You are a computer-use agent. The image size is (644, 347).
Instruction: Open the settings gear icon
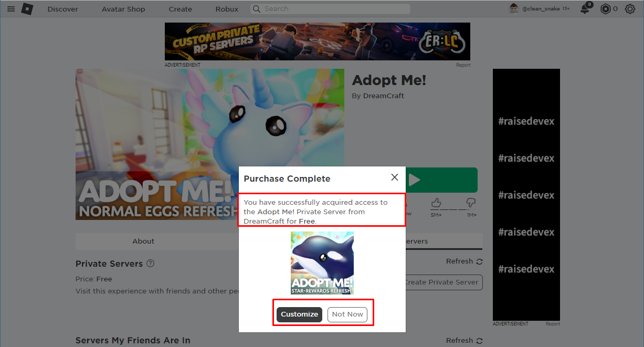point(630,9)
